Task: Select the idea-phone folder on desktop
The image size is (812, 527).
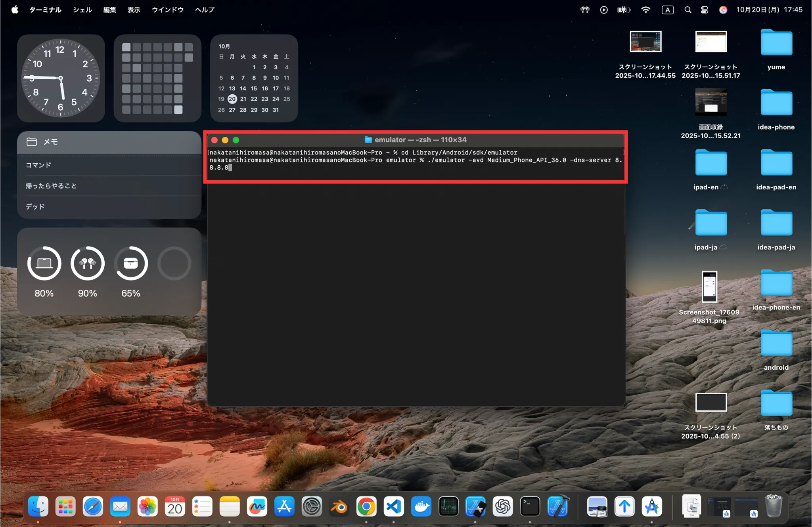Action: point(776,104)
